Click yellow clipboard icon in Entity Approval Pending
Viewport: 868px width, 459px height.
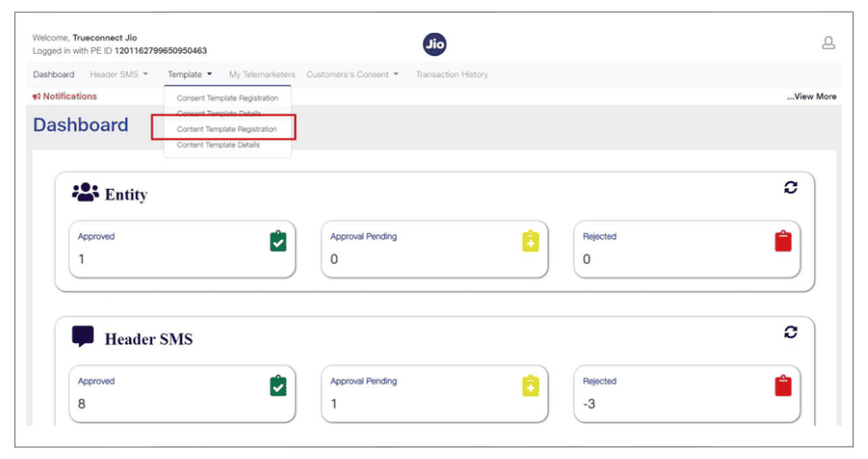tap(530, 241)
